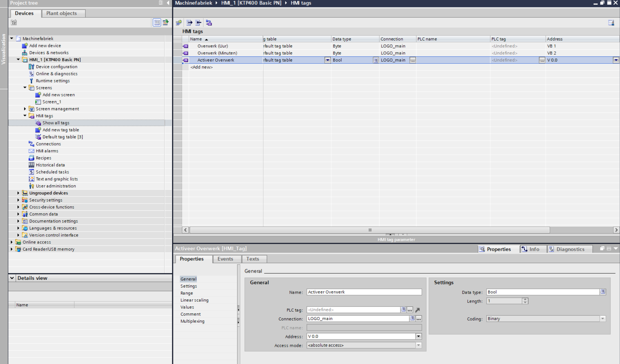Click the Name field containing Activeer Overwerk

point(364,292)
